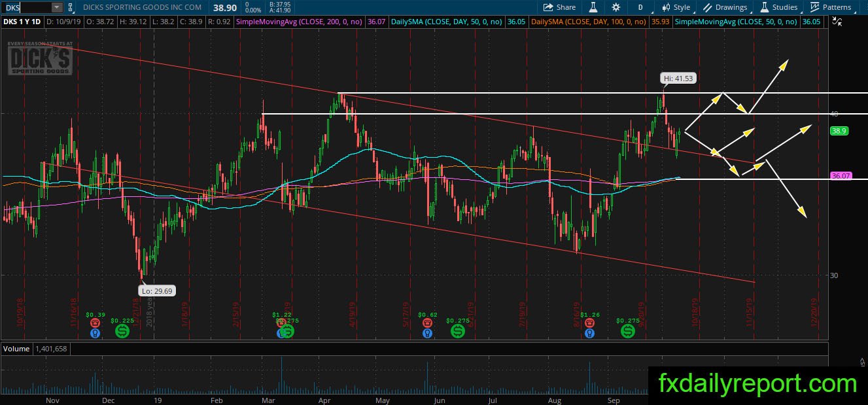This screenshot has height=405, width=868.
Task: Click the 38.9 last price bubble
Action: pos(839,131)
